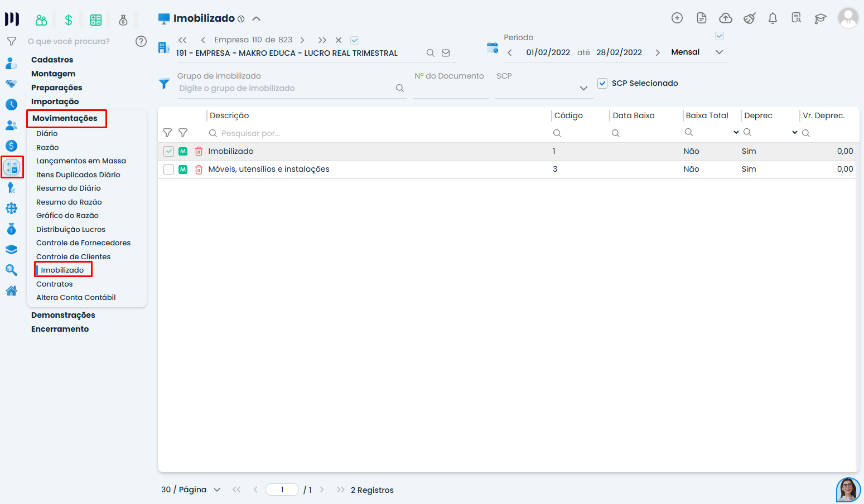Viewport: 864px width, 504px height.
Task: Expand the SCP dropdown
Action: (583, 88)
